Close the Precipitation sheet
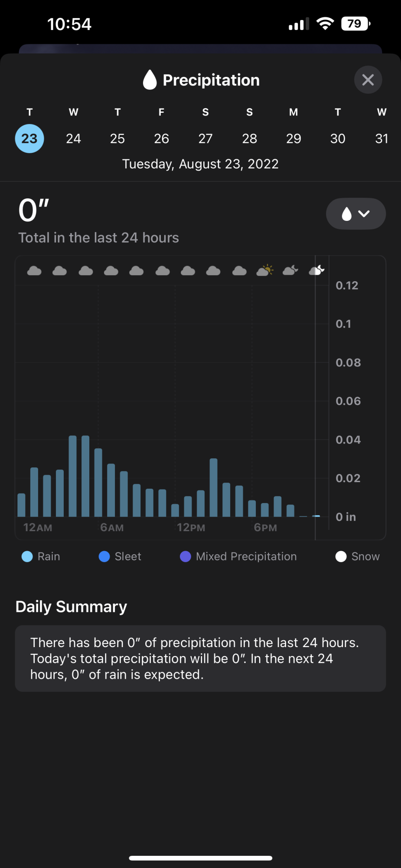The image size is (401, 868). click(x=368, y=80)
